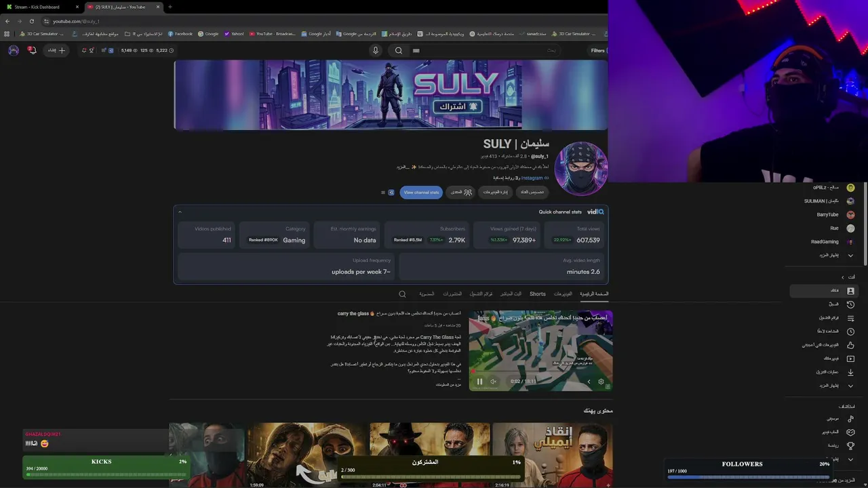Screen dimensions: 868x488
Task: Open the YouTube account avatar menu
Action: (14, 50)
